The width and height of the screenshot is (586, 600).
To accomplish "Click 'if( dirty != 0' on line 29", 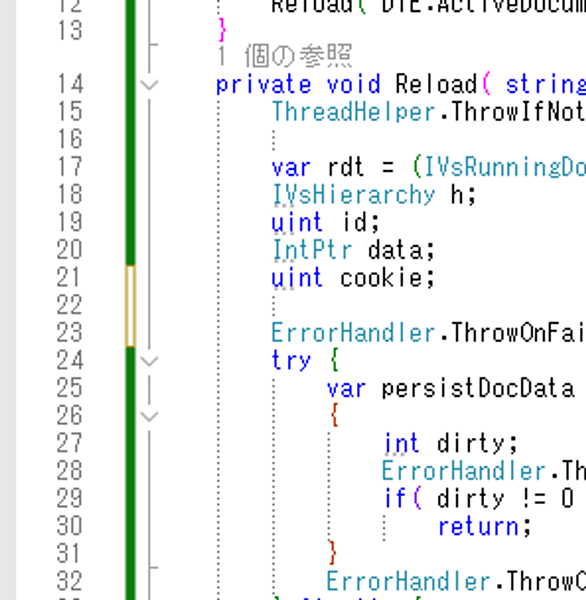I will coord(479,499).
